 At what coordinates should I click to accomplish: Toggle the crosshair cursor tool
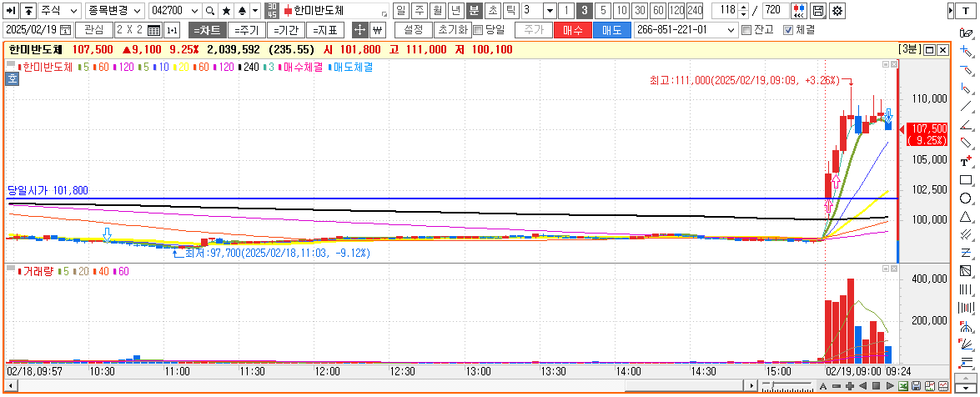click(x=360, y=30)
